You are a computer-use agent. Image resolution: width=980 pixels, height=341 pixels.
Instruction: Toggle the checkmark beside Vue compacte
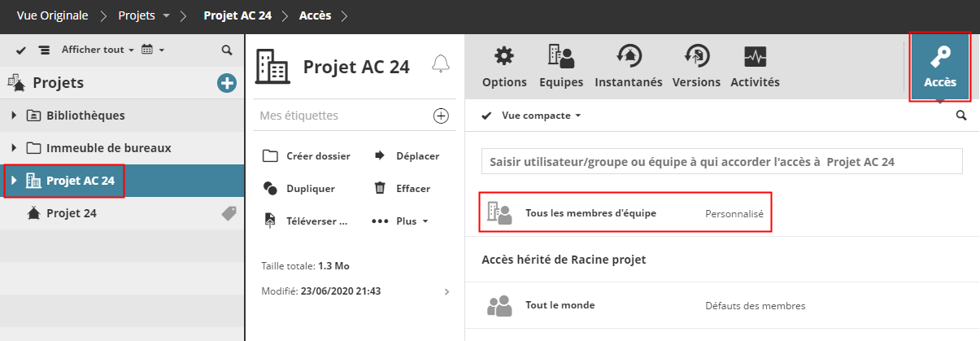point(487,116)
